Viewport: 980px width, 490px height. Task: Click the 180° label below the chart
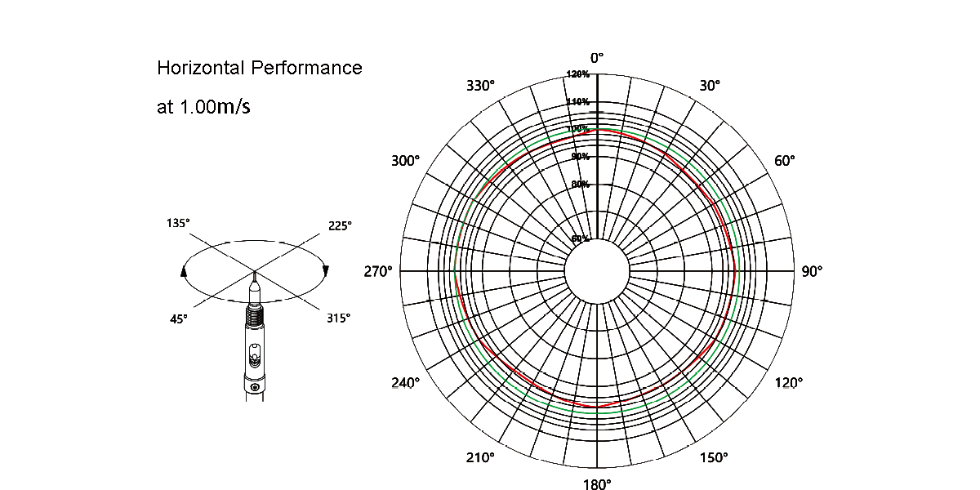coord(597,484)
